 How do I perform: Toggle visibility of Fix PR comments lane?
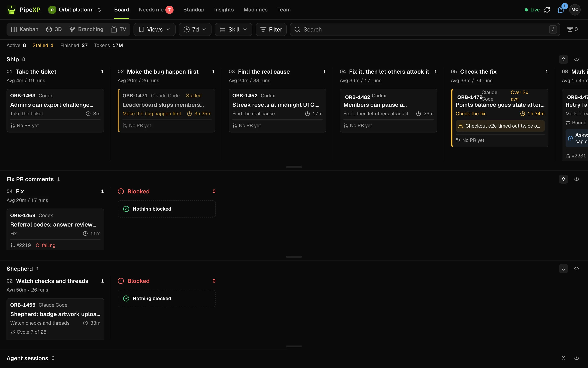click(576, 179)
